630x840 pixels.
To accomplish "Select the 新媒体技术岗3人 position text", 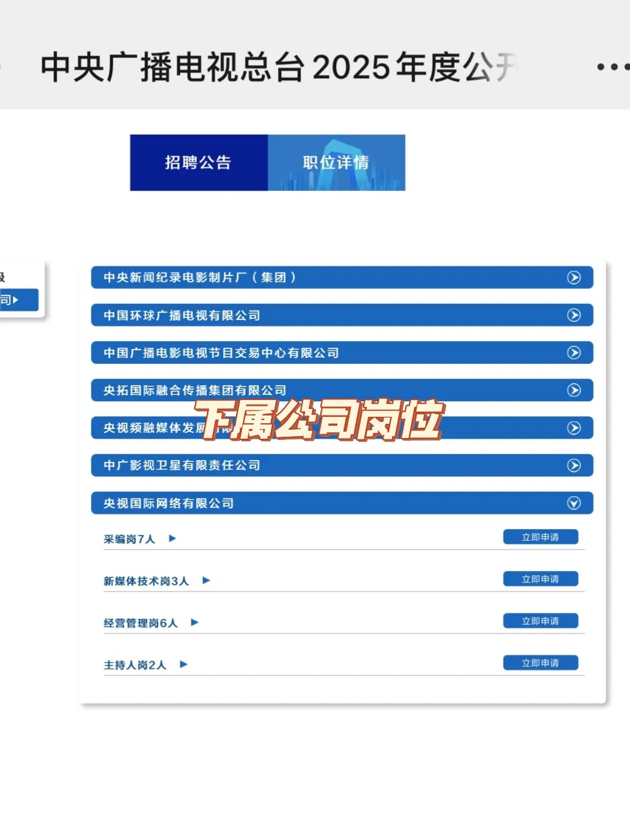I will [x=146, y=581].
